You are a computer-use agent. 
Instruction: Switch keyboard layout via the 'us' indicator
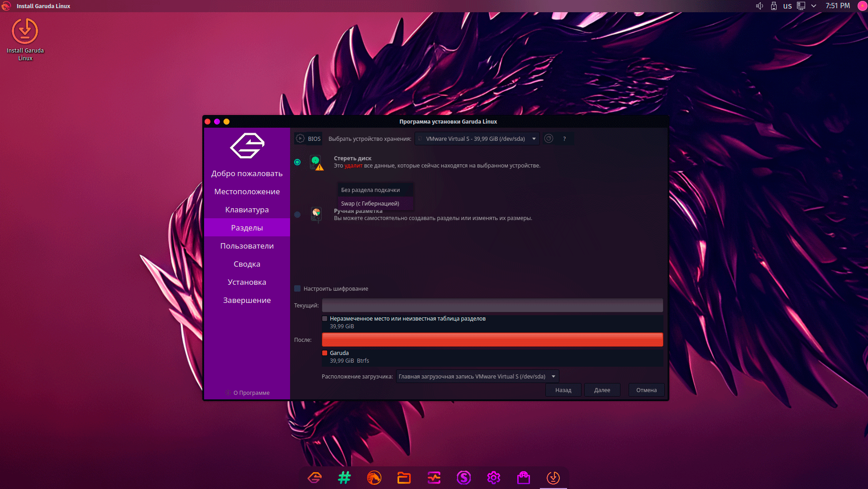pyautogui.click(x=787, y=6)
